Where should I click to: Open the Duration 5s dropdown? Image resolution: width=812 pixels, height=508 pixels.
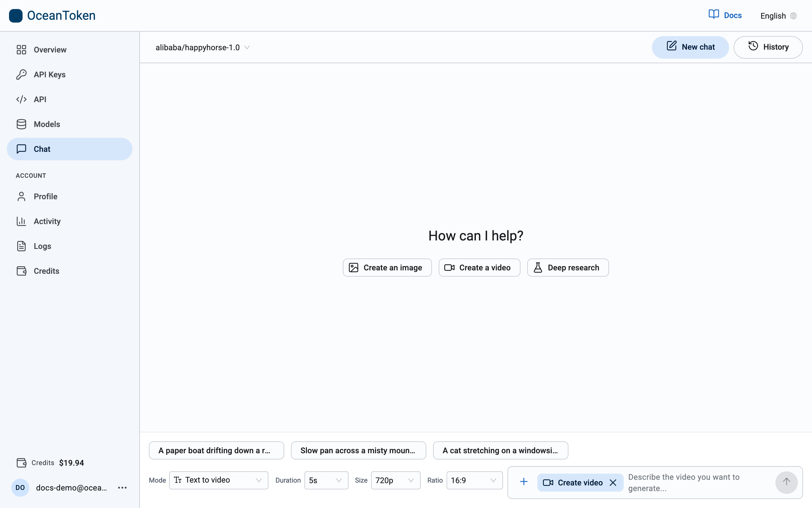[x=326, y=480]
